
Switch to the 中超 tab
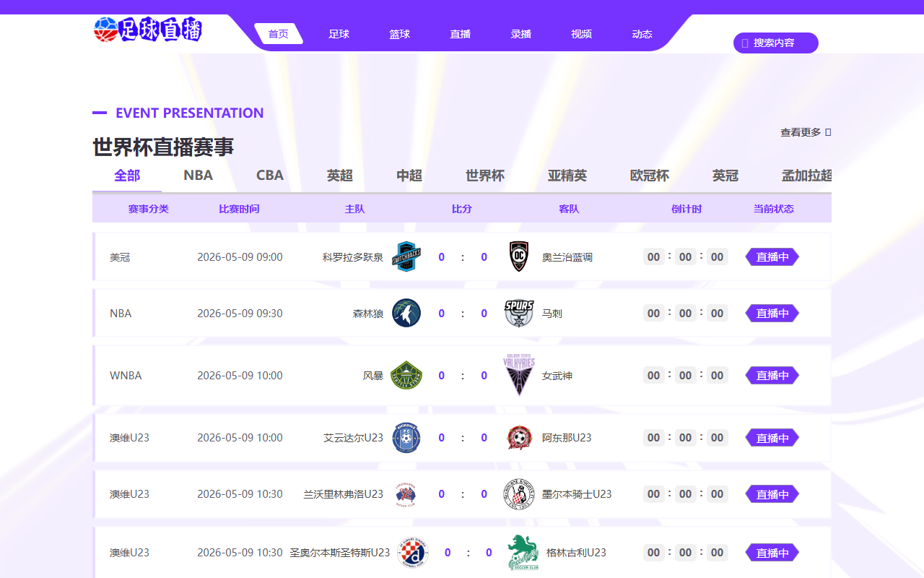tap(409, 176)
